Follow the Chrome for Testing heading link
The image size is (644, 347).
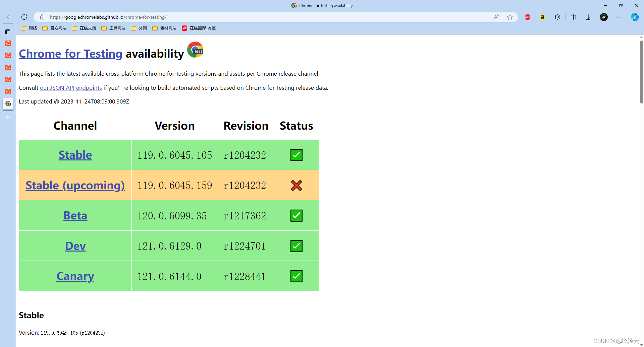(70, 54)
